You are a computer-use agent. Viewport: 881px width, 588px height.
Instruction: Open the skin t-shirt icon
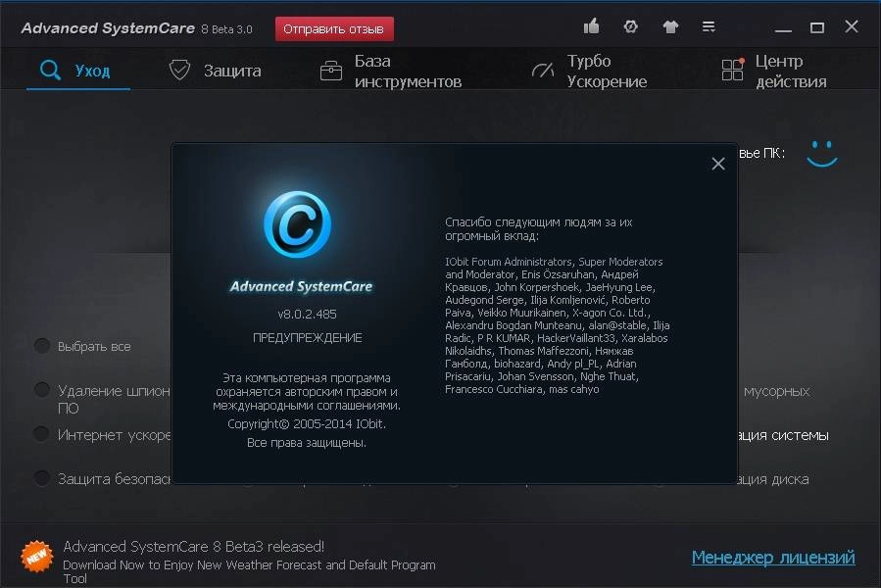coord(669,26)
